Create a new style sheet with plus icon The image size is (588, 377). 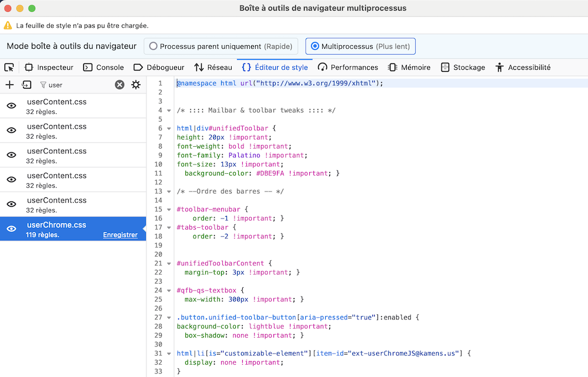9,85
